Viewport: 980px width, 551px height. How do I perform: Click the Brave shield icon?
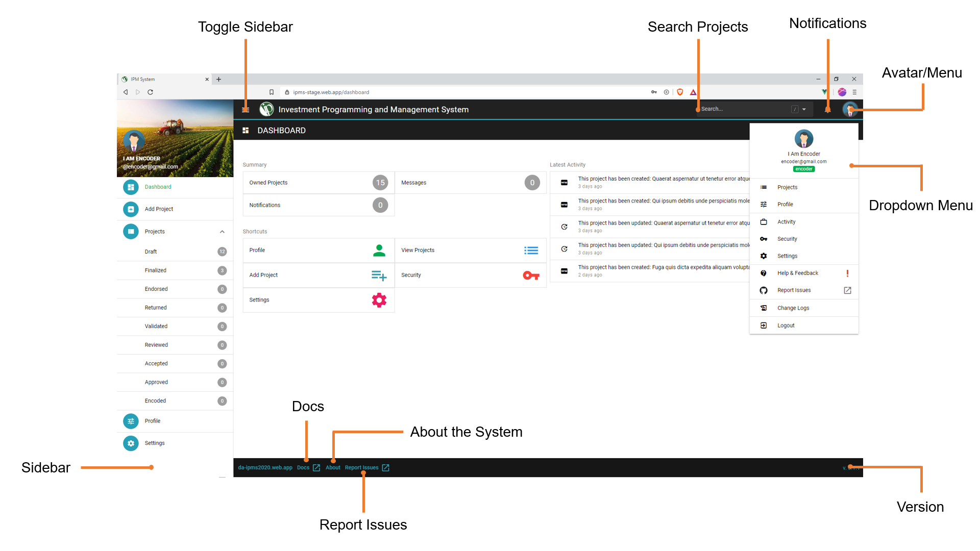point(680,92)
